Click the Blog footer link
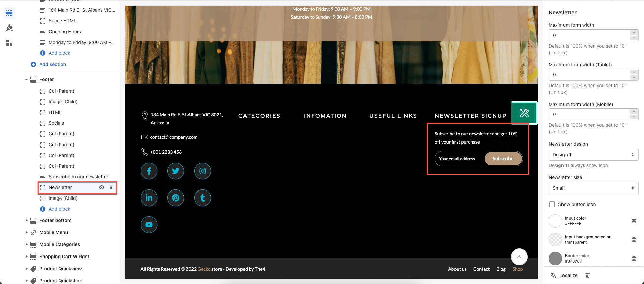Screen dimensions: 644x284 click(501, 269)
